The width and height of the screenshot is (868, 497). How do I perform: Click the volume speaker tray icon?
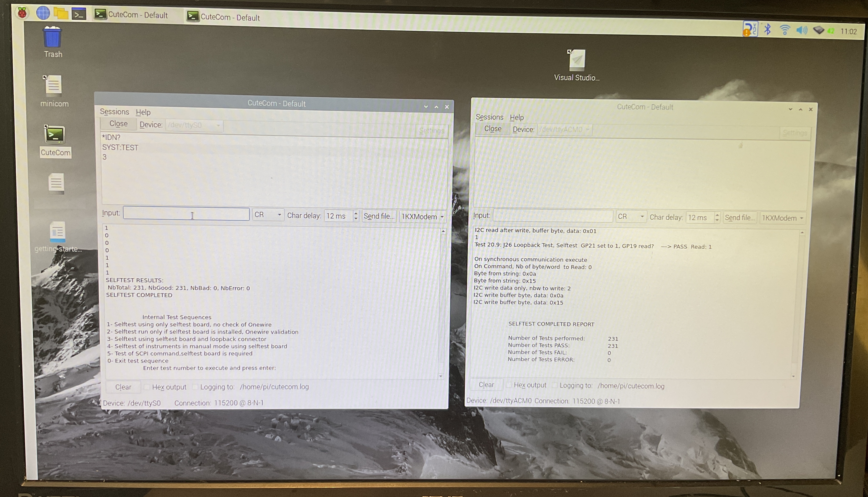pyautogui.click(x=801, y=30)
